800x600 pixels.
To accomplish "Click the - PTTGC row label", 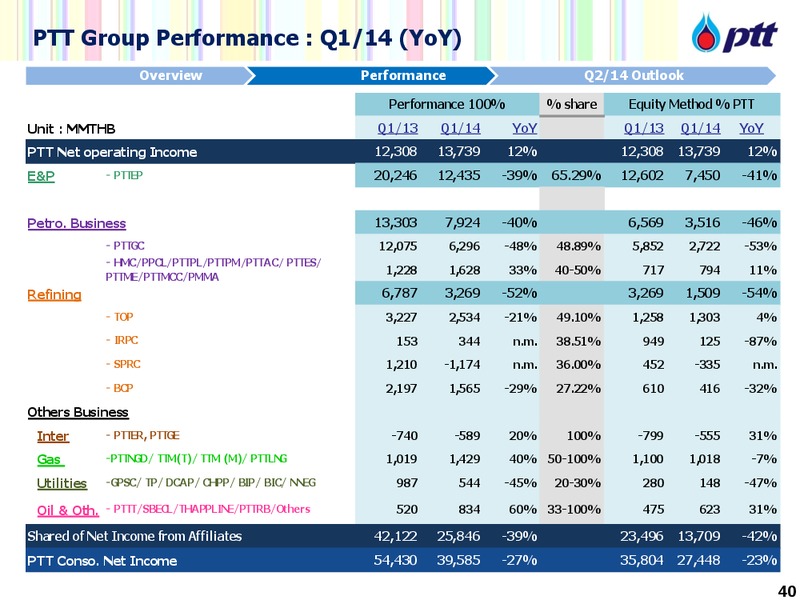I will 125,246.
